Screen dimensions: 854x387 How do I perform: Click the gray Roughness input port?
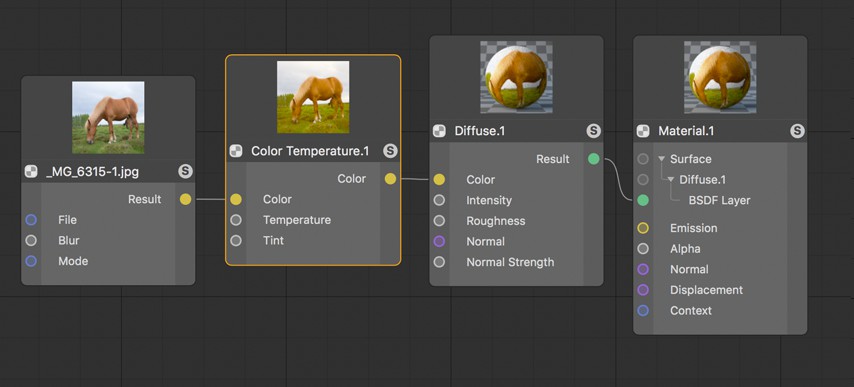[440, 221]
